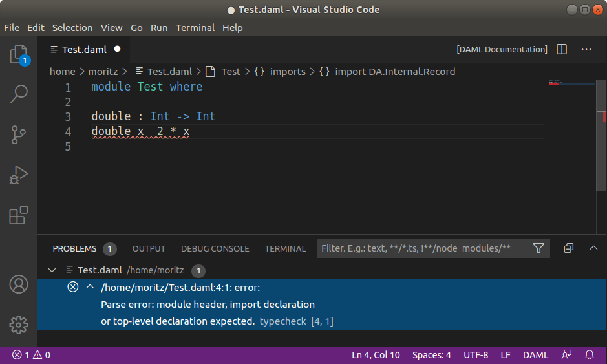Image resolution: width=607 pixels, height=364 pixels.
Task: Split the editor to the right
Action: coord(562,50)
